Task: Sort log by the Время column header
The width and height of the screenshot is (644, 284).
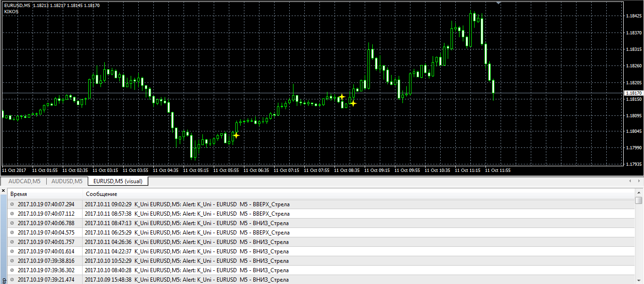Action: tap(45, 194)
